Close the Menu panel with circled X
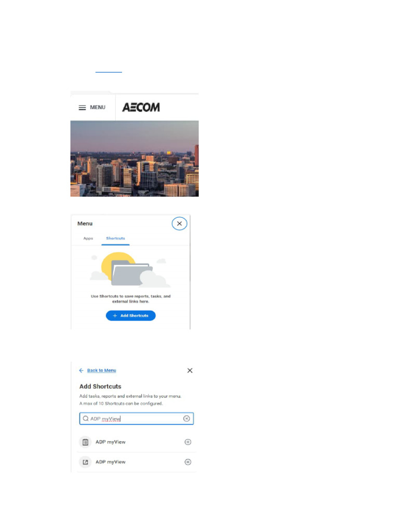 tap(179, 223)
